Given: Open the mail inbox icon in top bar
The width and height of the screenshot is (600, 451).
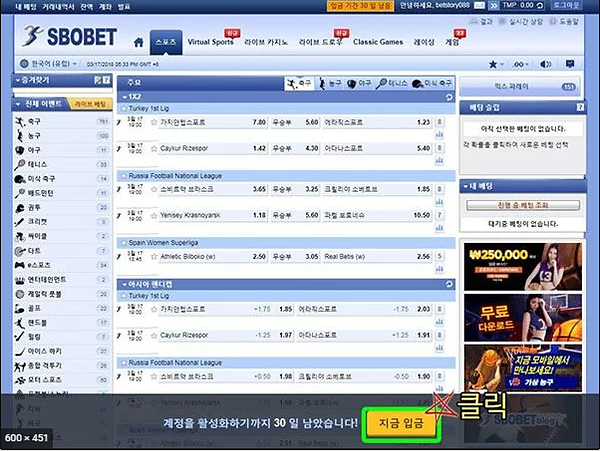Looking at the screenshot, I should click(479, 6).
